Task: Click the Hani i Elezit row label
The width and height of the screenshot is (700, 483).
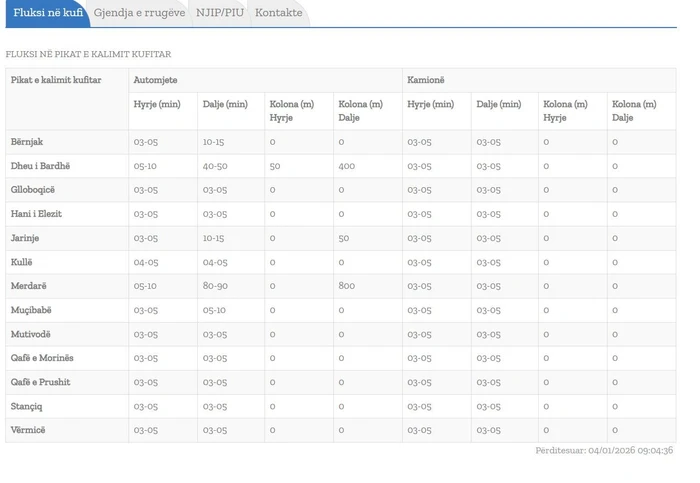Action: (x=37, y=214)
